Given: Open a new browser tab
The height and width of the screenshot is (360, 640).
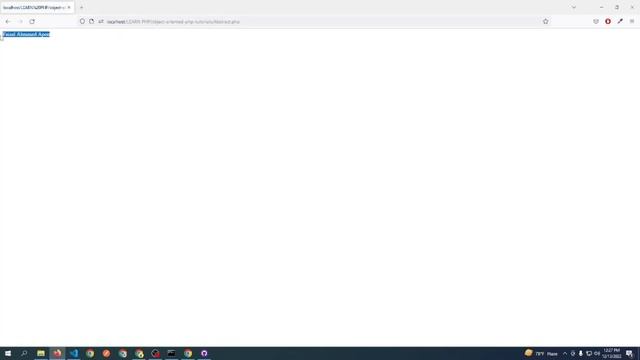Looking at the screenshot, I should tap(82, 7).
